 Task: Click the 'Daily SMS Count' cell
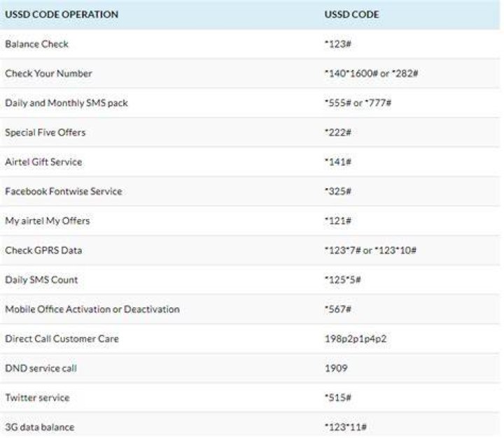click(41, 280)
